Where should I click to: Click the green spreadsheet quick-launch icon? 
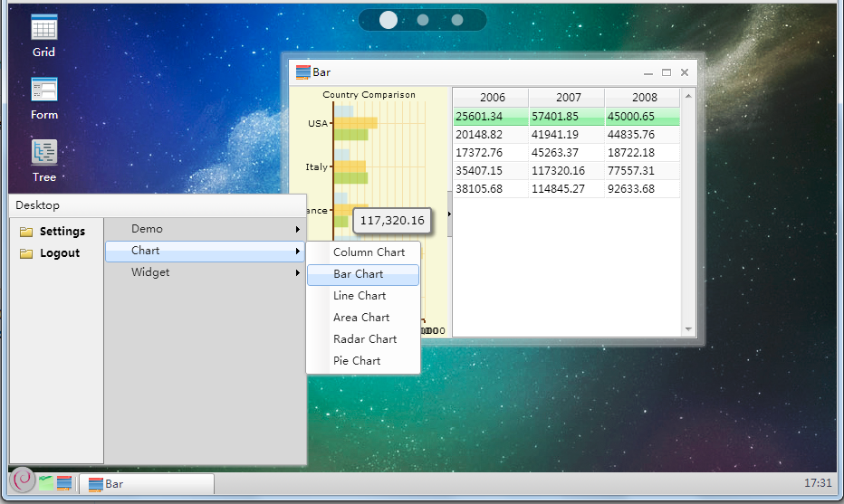click(46, 482)
